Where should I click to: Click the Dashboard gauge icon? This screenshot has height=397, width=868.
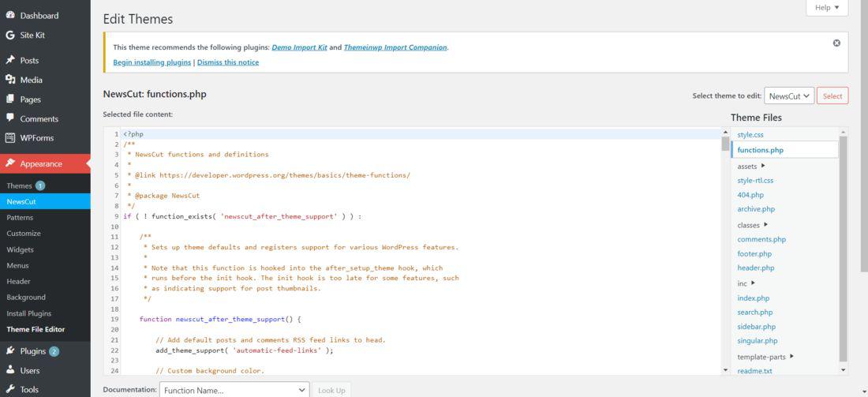[x=10, y=16]
